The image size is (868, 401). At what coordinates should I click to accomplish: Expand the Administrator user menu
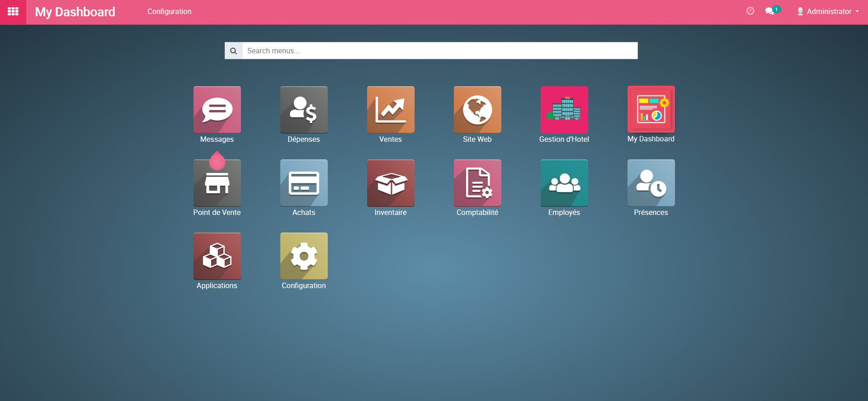(x=828, y=11)
